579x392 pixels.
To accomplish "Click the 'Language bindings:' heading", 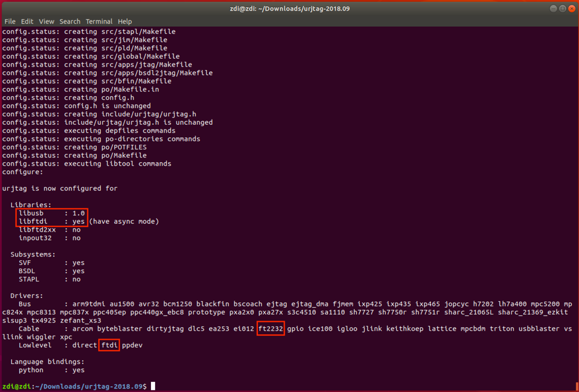I will (48, 362).
